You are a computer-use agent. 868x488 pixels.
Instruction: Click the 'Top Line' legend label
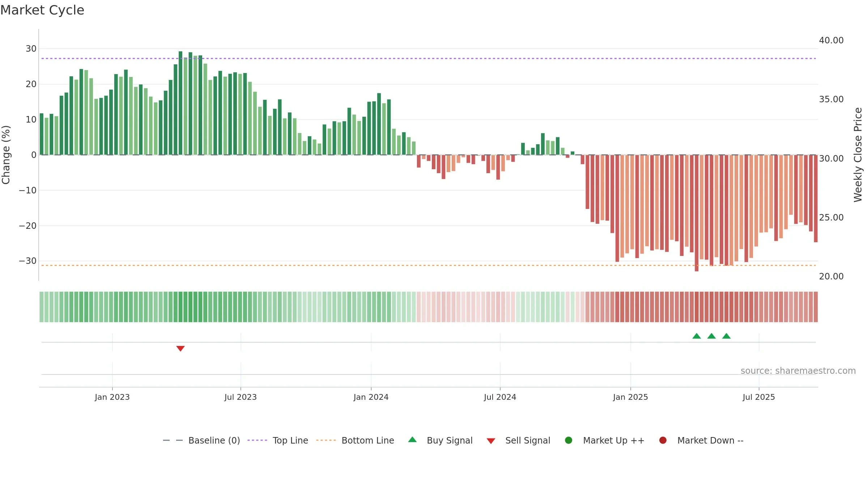pos(290,441)
